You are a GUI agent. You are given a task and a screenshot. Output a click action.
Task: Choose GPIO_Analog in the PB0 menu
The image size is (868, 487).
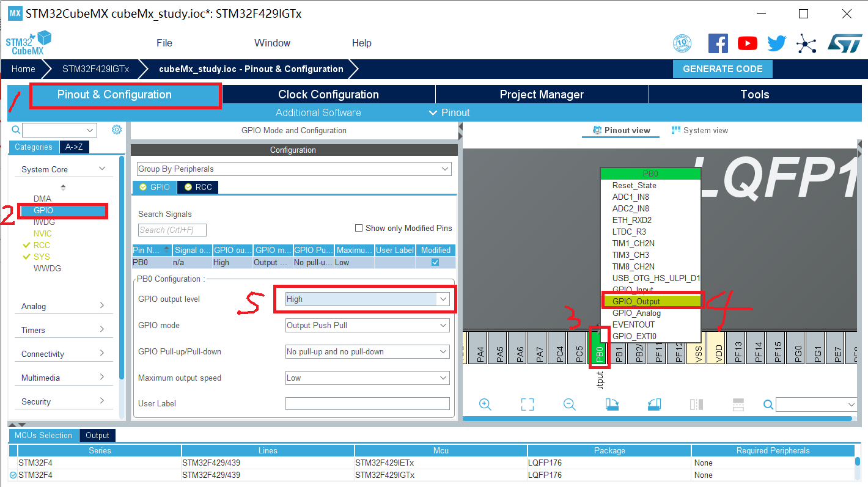pos(650,313)
